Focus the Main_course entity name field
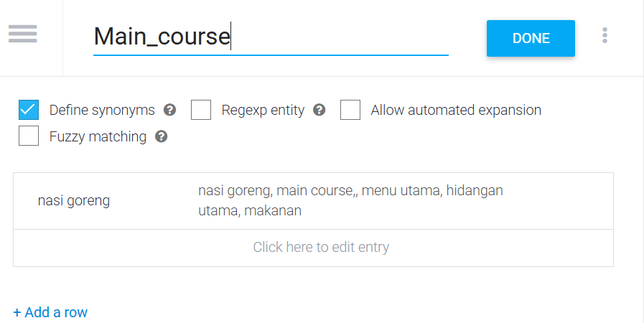Image resolution: width=644 pixels, height=323 pixels. tap(271, 37)
